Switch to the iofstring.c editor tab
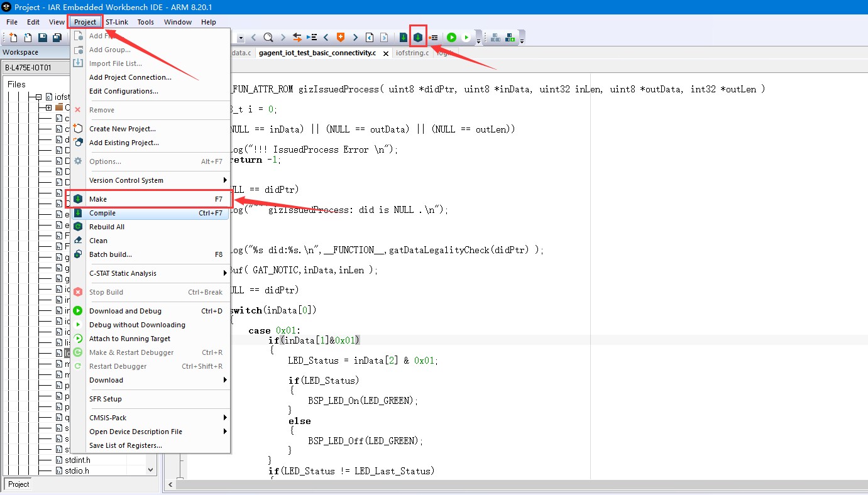The height and width of the screenshot is (495, 868). pos(412,53)
